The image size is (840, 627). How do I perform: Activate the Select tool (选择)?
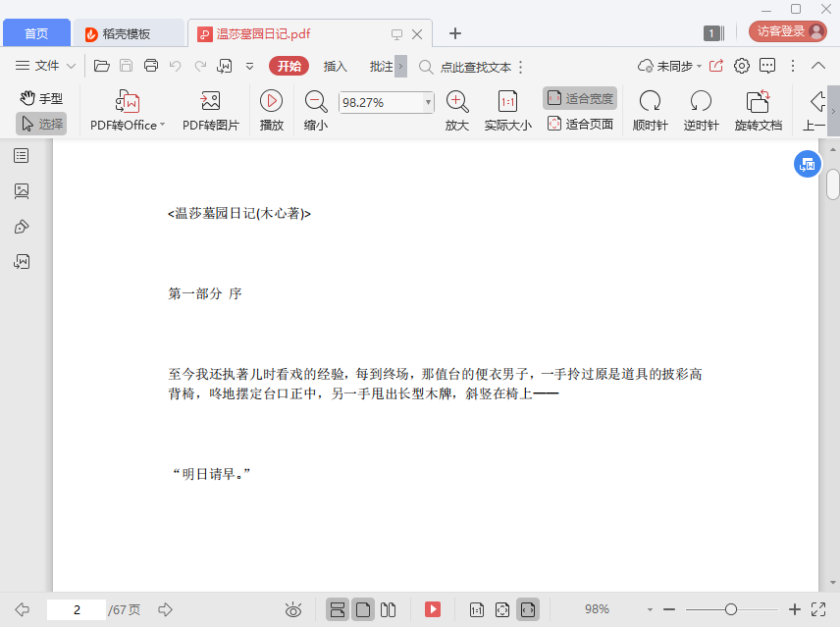(41, 125)
